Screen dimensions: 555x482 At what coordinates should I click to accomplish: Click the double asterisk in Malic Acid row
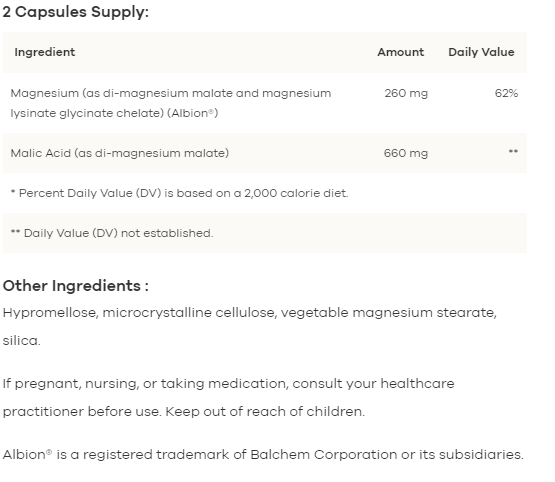coord(513,152)
